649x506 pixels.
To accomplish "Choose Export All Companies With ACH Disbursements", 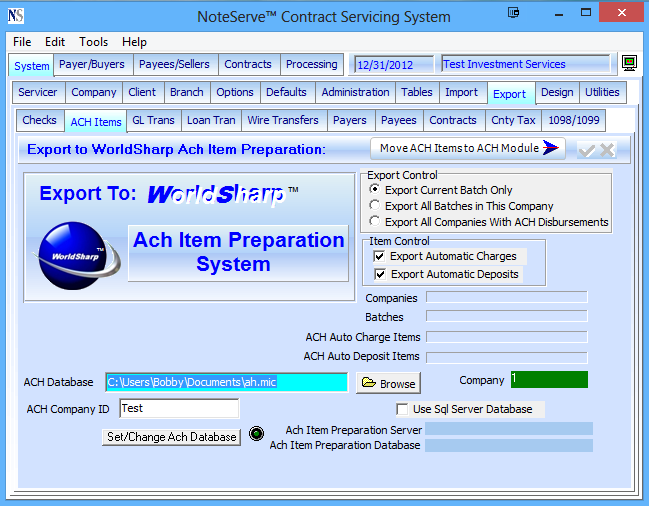I will (x=375, y=222).
